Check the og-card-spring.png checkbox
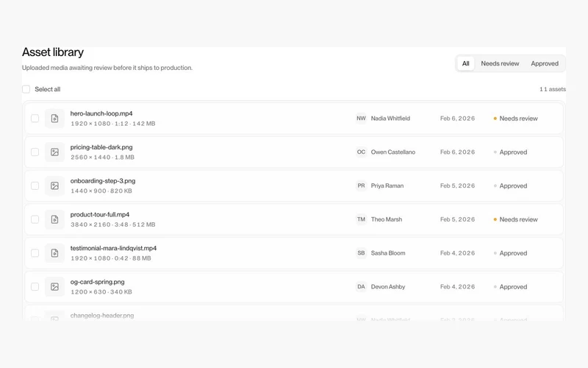This screenshot has height=368, width=588. pyautogui.click(x=35, y=286)
